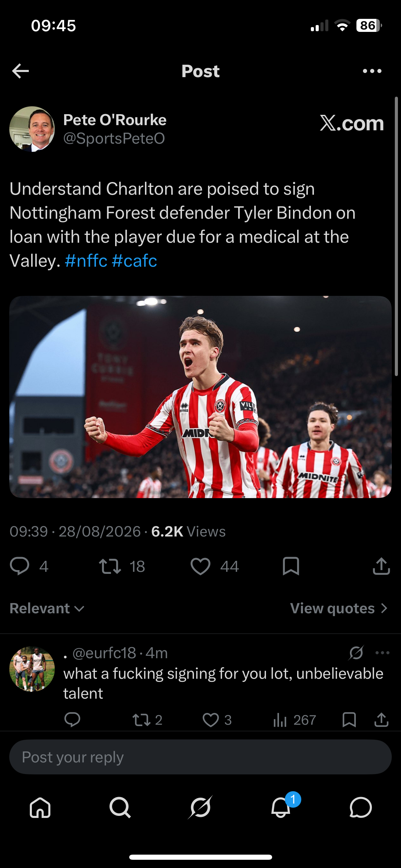Tap the Grok icon beside eurfc18's reply
The height and width of the screenshot is (868, 401).
356,652
